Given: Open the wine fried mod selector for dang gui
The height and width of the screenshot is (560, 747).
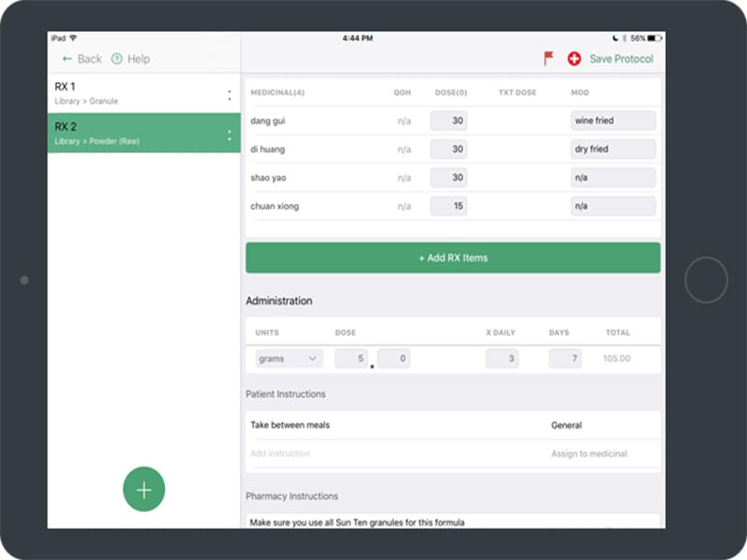Looking at the screenshot, I should (x=613, y=120).
